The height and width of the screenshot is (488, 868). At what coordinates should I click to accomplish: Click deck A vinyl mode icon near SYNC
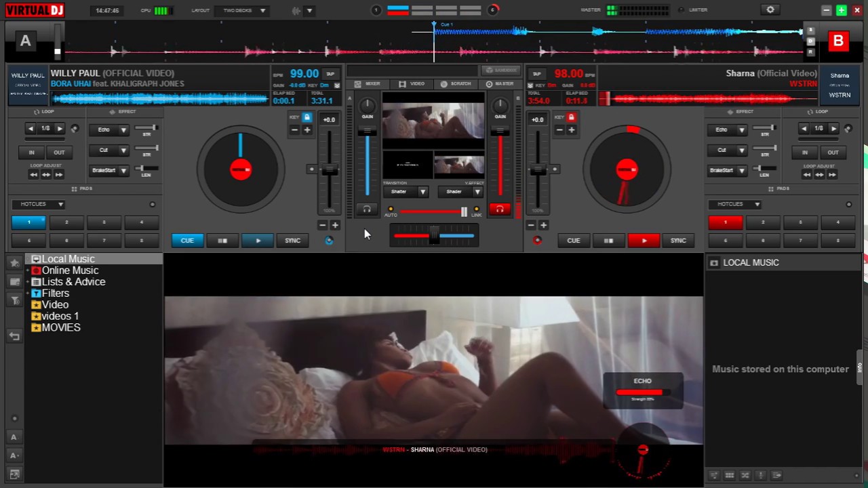[x=329, y=240]
